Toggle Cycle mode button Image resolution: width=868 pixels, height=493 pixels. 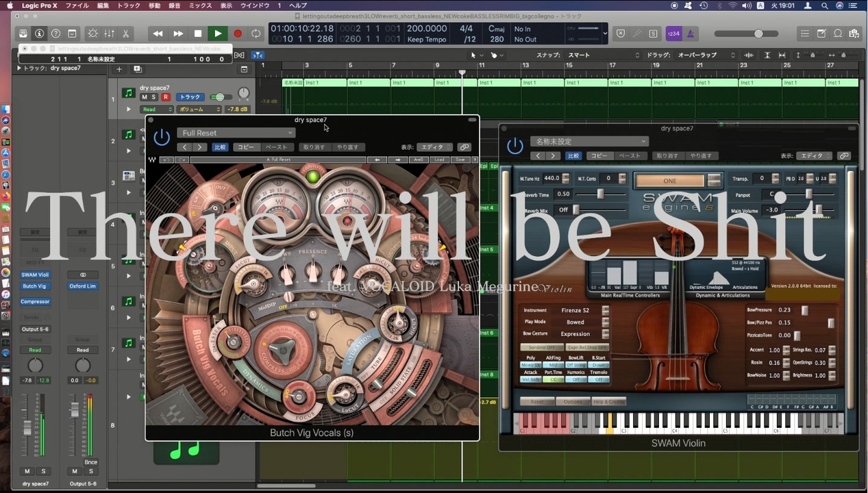(x=256, y=34)
